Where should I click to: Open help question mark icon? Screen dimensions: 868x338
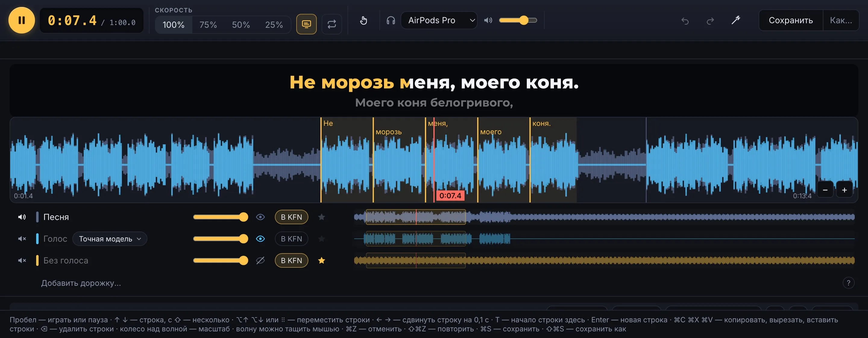tap(848, 283)
